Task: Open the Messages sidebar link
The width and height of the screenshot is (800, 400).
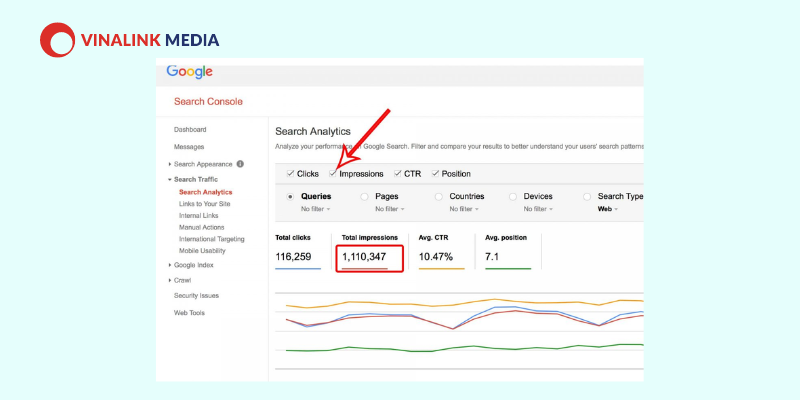Action: pyautogui.click(x=189, y=147)
